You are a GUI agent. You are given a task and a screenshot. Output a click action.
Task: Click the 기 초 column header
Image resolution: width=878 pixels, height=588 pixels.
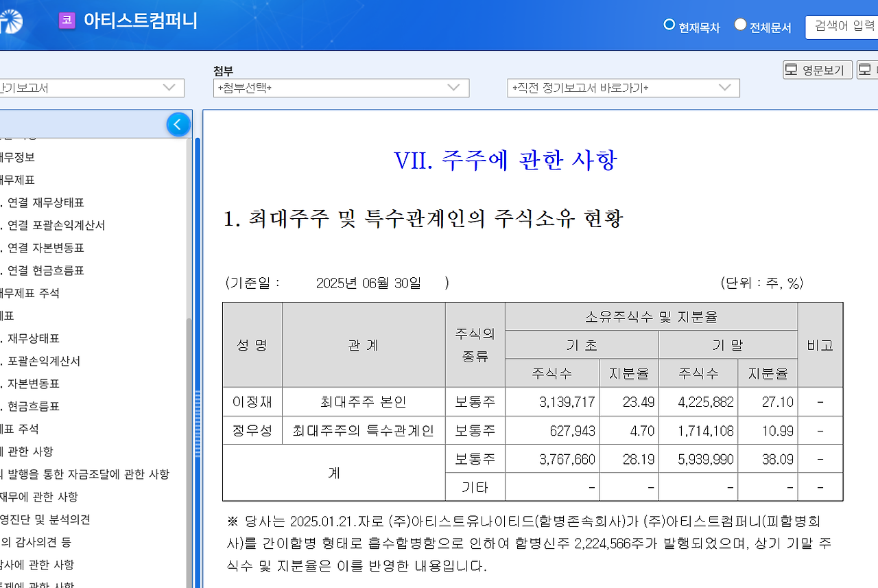[582, 345]
